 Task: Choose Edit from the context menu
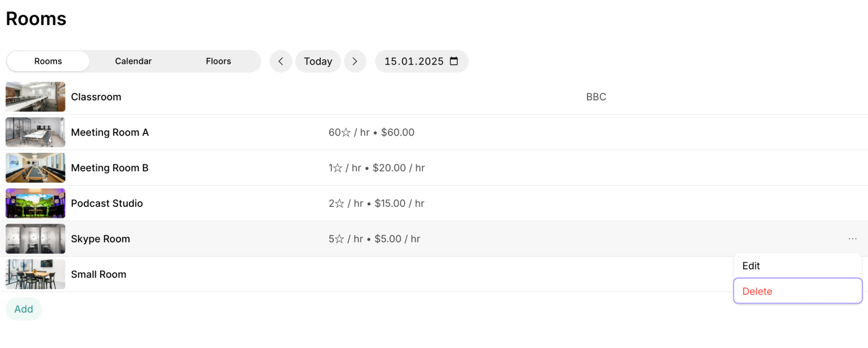click(x=797, y=266)
